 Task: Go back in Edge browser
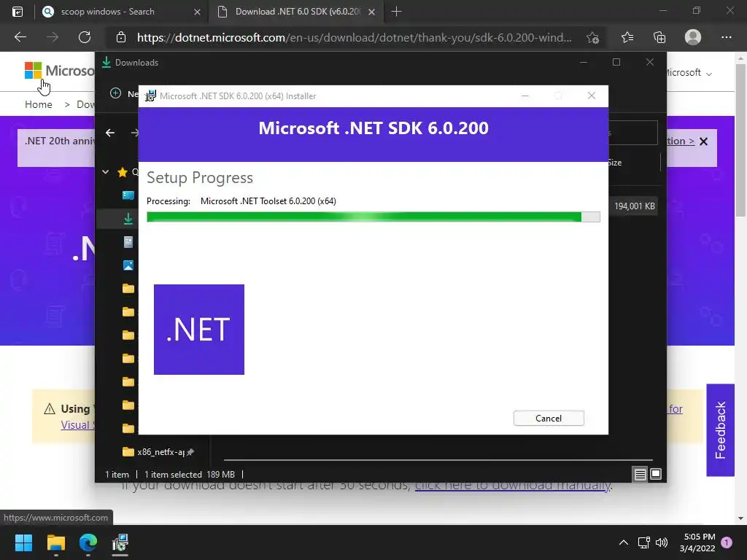pyautogui.click(x=20, y=37)
